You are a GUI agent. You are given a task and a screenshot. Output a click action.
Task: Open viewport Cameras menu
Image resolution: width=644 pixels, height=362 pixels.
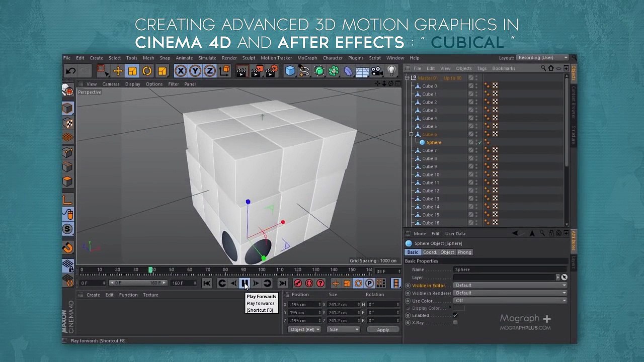tap(111, 84)
